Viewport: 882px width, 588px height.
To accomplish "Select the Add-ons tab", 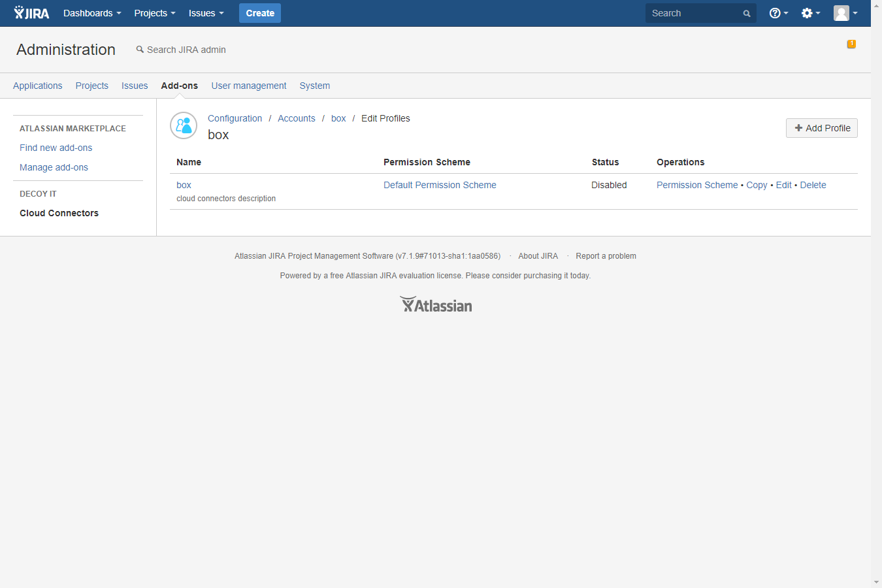I will point(180,86).
